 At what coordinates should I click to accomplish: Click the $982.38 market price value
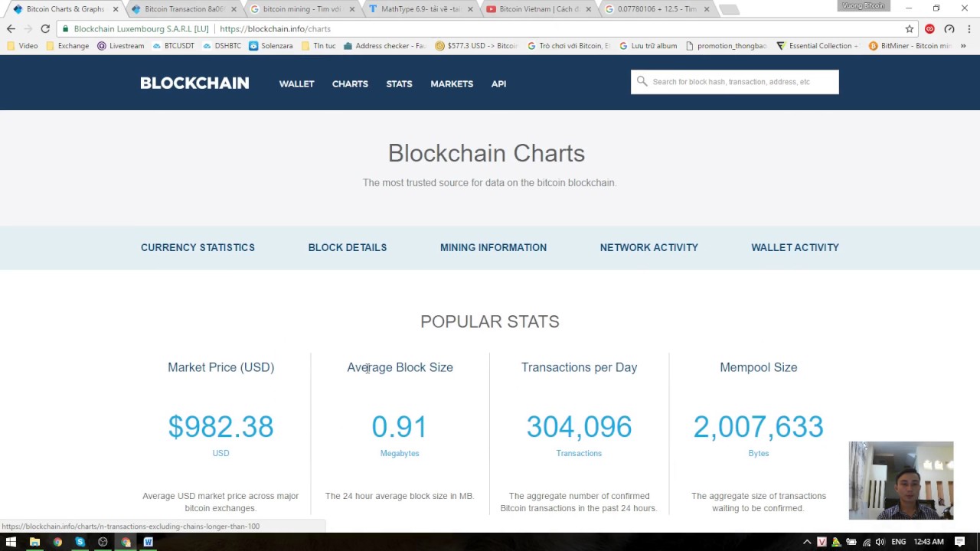click(x=220, y=427)
